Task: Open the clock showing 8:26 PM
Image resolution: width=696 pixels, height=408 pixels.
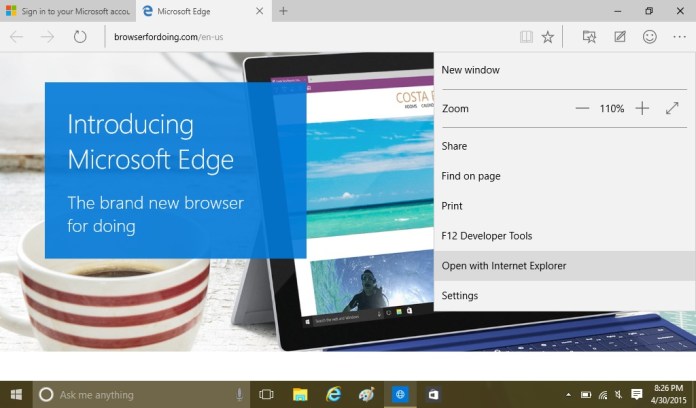Action: point(668,394)
